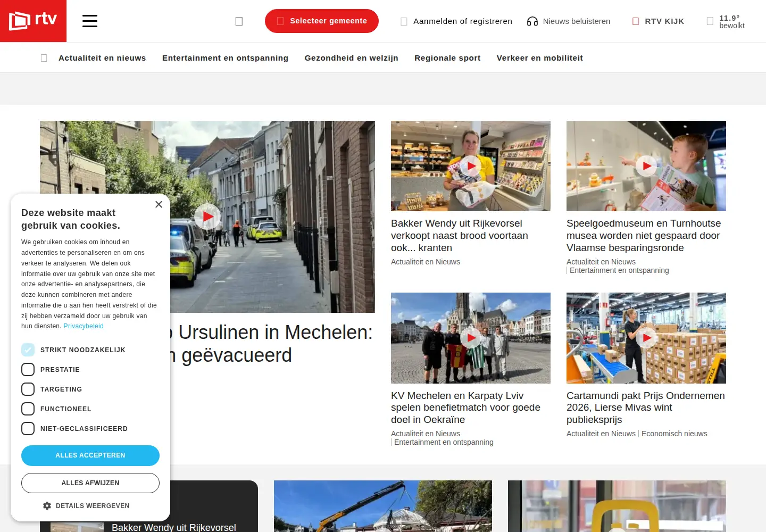The height and width of the screenshot is (532, 766).
Task: Click Actualiteit en Nieuws tag under Bakker Wendy
Action: (426, 262)
